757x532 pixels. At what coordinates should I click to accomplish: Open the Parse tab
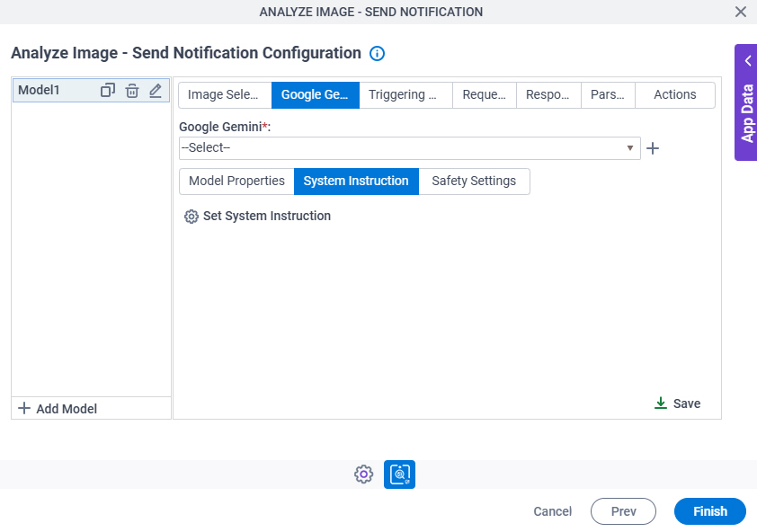click(x=608, y=95)
